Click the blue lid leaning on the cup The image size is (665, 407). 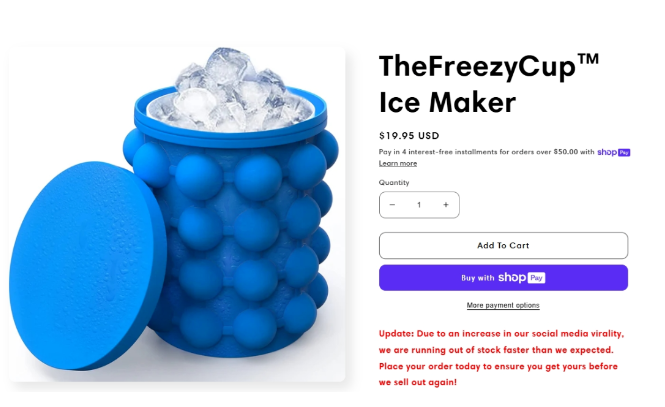tap(87, 265)
